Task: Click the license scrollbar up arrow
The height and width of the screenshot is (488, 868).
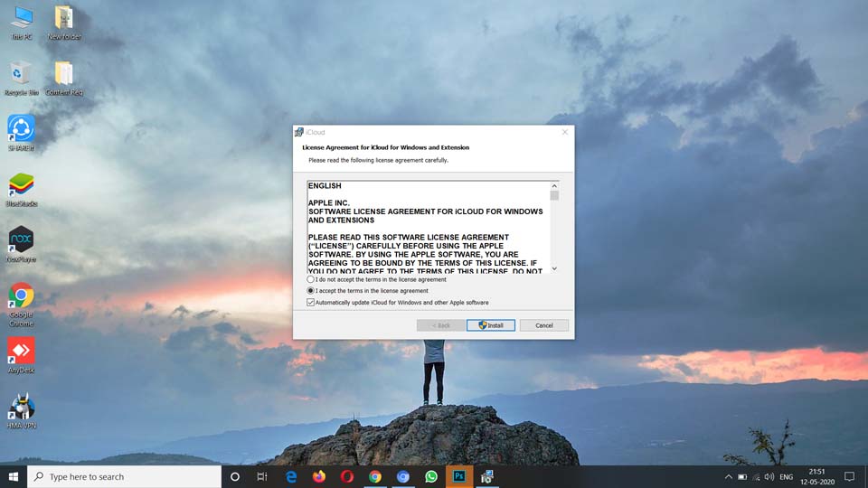Action: [554, 186]
